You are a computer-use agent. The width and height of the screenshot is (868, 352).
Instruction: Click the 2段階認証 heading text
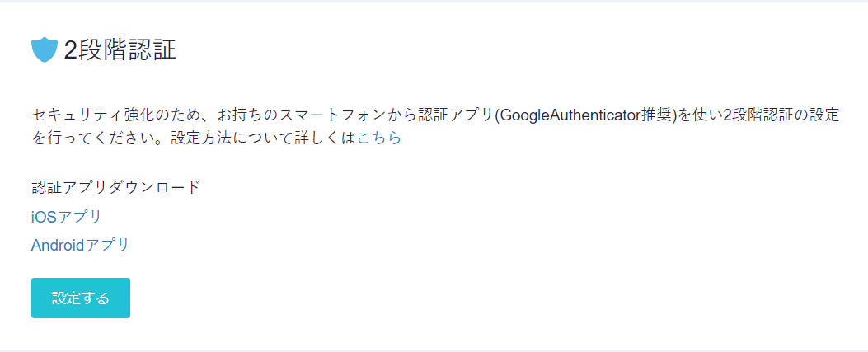point(120,49)
